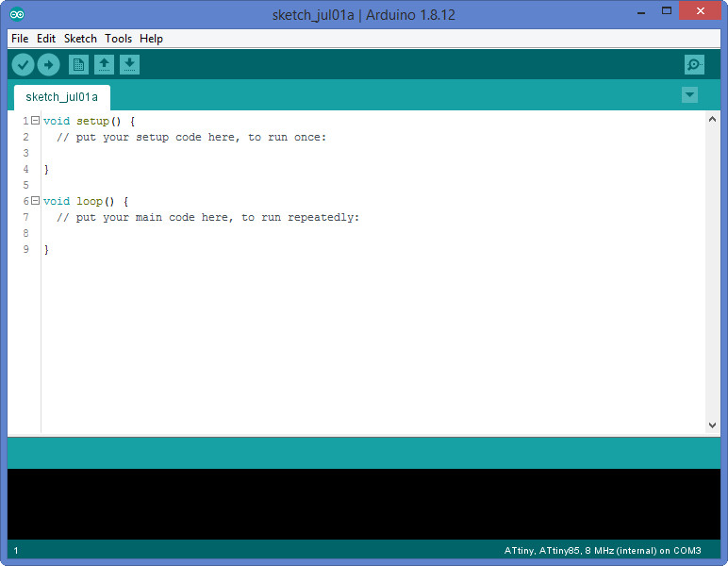The height and width of the screenshot is (566, 728).
Task: Close the Arduino window
Action: pyautogui.click(x=700, y=11)
